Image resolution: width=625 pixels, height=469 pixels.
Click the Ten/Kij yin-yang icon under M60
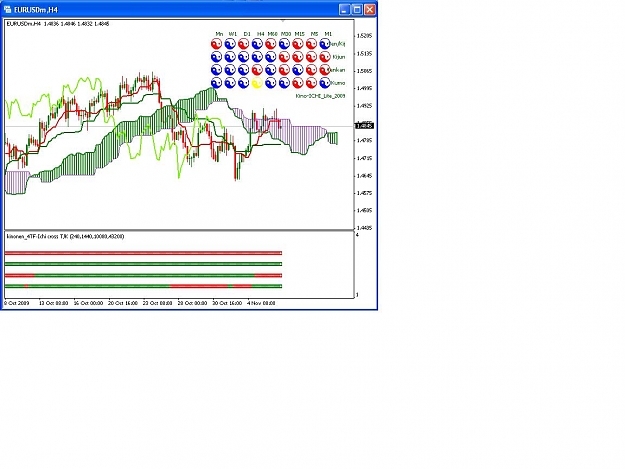tap(271, 44)
